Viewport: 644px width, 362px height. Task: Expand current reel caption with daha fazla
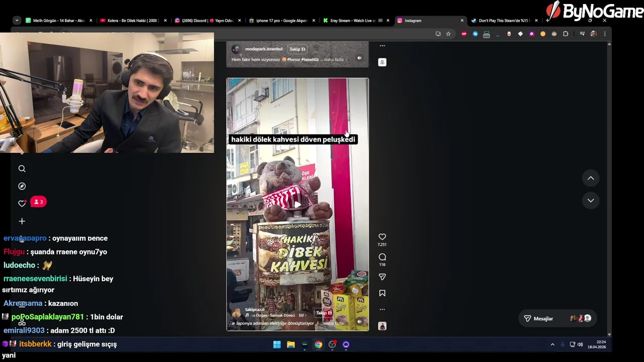[x=334, y=323]
